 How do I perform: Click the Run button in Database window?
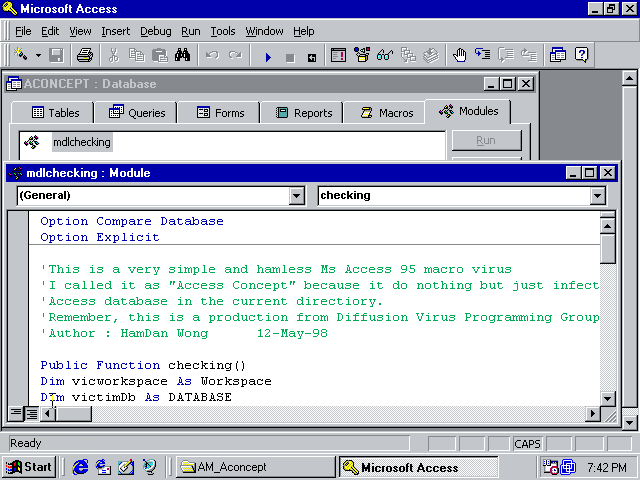click(486, 140)
